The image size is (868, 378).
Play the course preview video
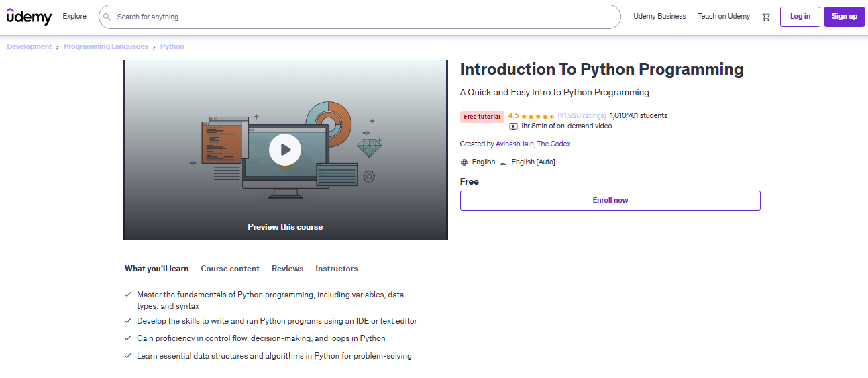285,150
